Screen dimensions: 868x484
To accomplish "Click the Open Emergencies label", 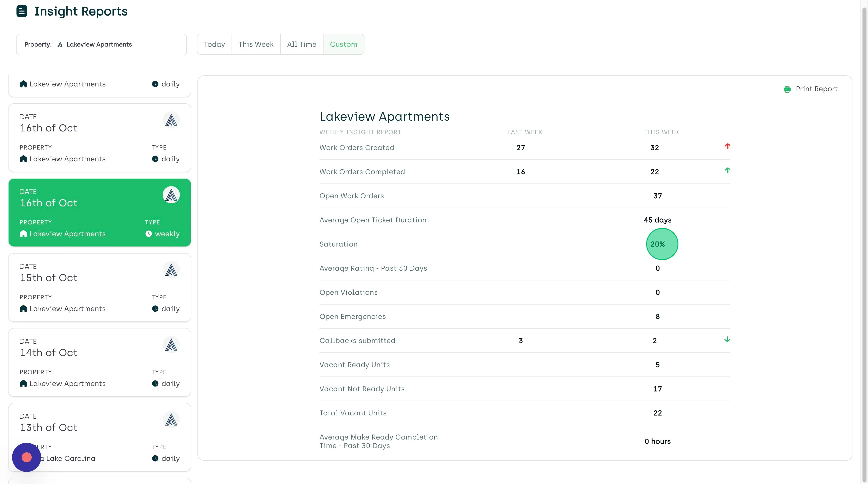I will 352,316.
